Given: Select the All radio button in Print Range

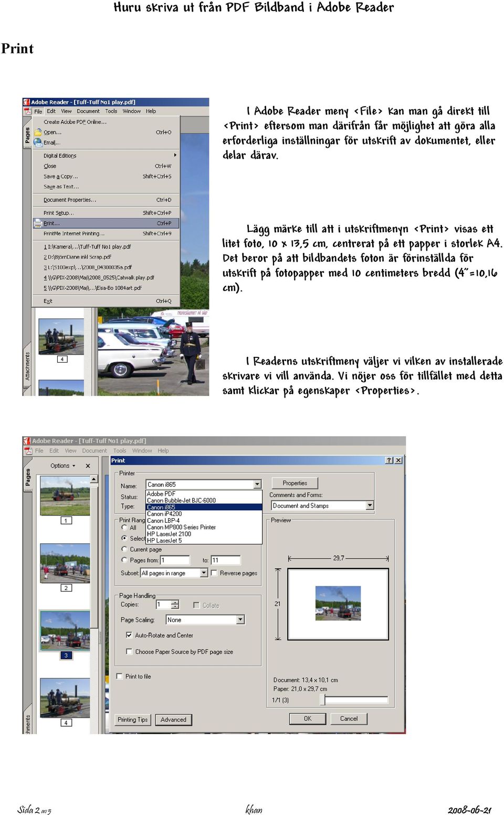Looking at the screenshot, I should click(124, 527).
